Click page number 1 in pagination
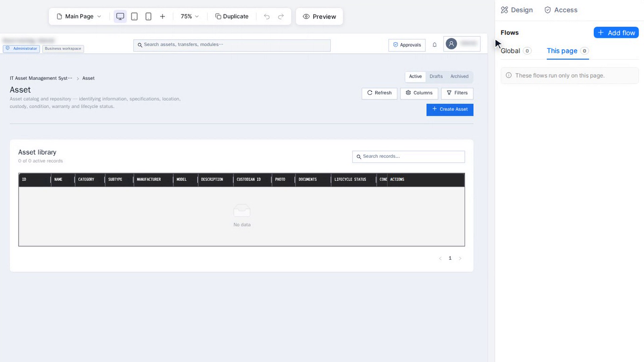Viewport: 644px width, 362px height. pos(450,258)
